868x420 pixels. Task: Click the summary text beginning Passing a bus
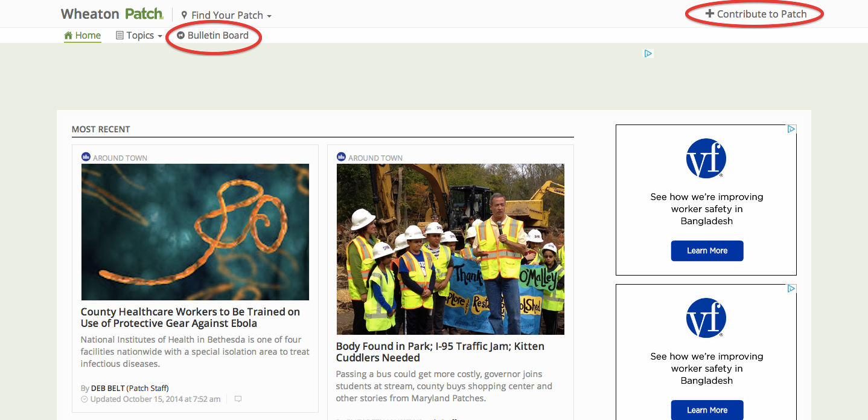pos(444,386)
